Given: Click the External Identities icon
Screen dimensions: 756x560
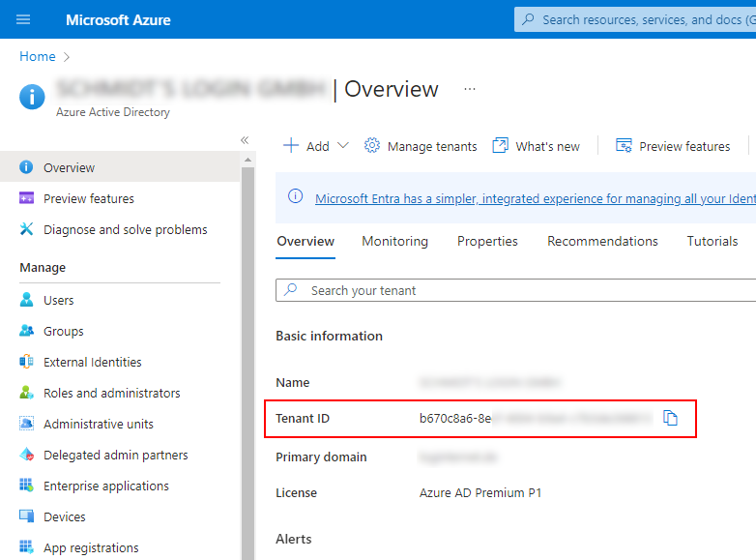Looking at the screenshot, I should coord(26,362).
